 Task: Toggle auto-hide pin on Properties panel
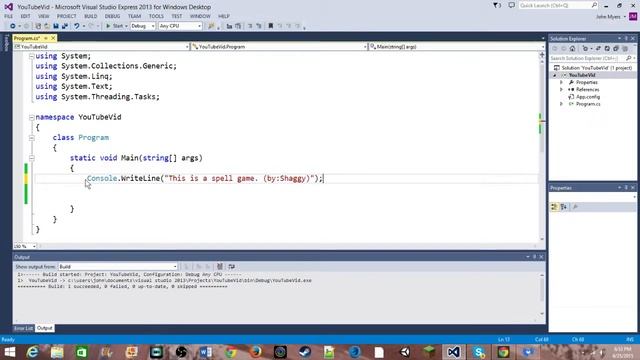tap(626, 188)
